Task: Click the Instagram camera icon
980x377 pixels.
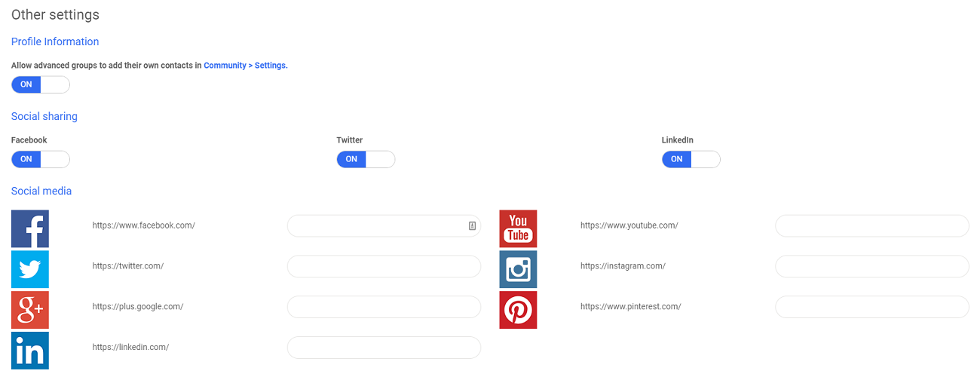Action: (x=518, y=269)
